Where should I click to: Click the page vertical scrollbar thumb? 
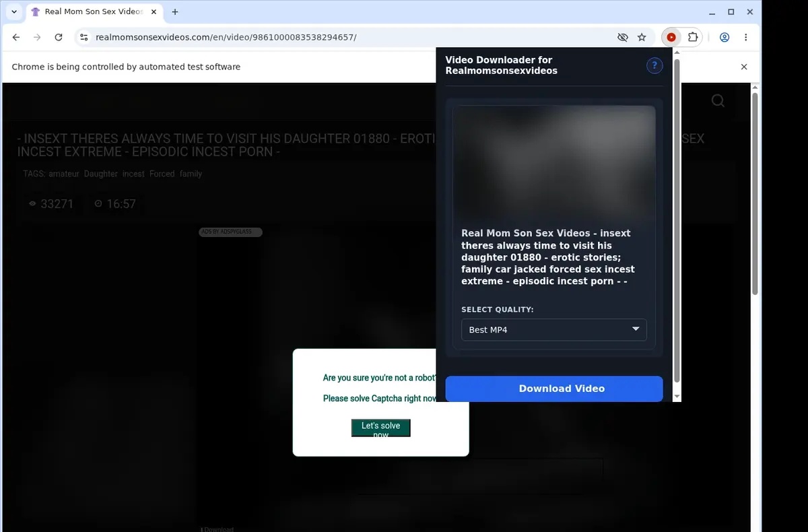point(755,194)
